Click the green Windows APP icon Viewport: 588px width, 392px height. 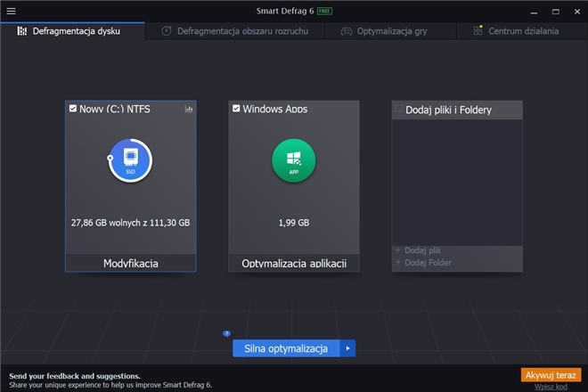pyautogui.click(x=294, y=160)
